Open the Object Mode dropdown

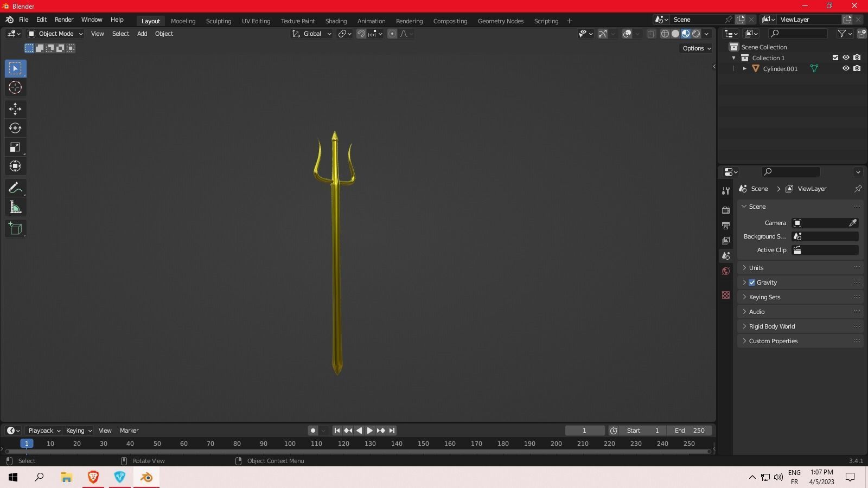click(54, 34)
